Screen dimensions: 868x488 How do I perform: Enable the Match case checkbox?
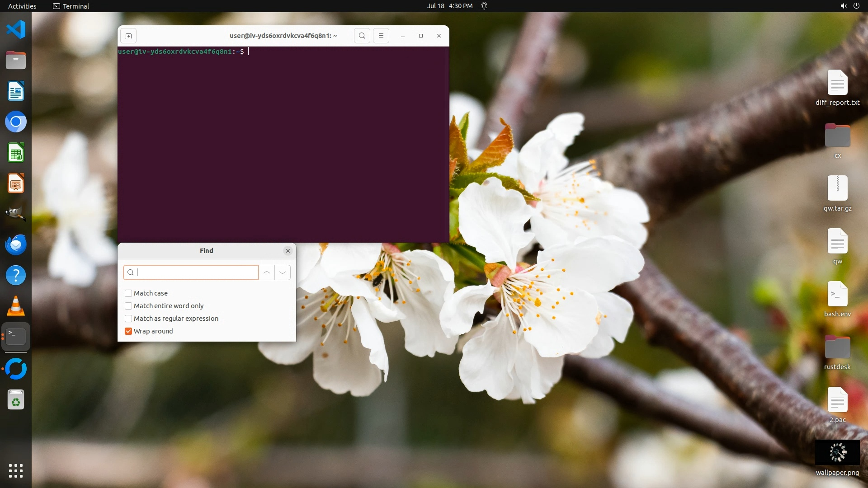pyautogui.click(x=128, y=293)
